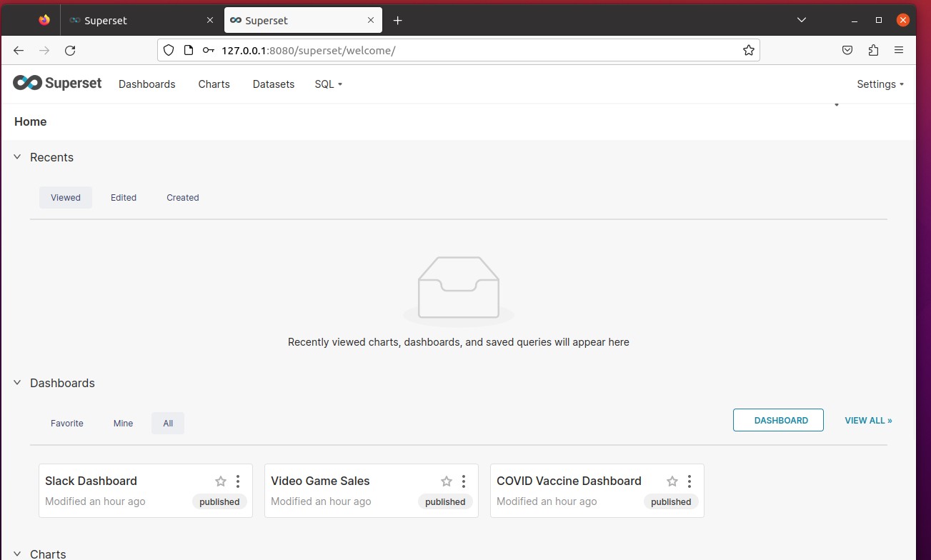The width and height of the screenshot is (931, 560).
Task: Show Favorite dashboards tab
Action: point(67,424)
